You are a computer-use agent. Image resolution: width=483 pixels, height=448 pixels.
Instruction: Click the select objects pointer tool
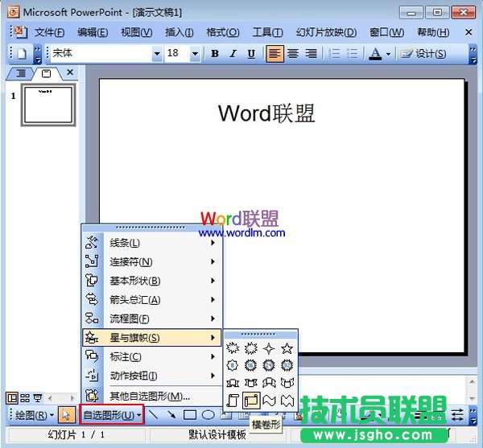click(66, 415)
